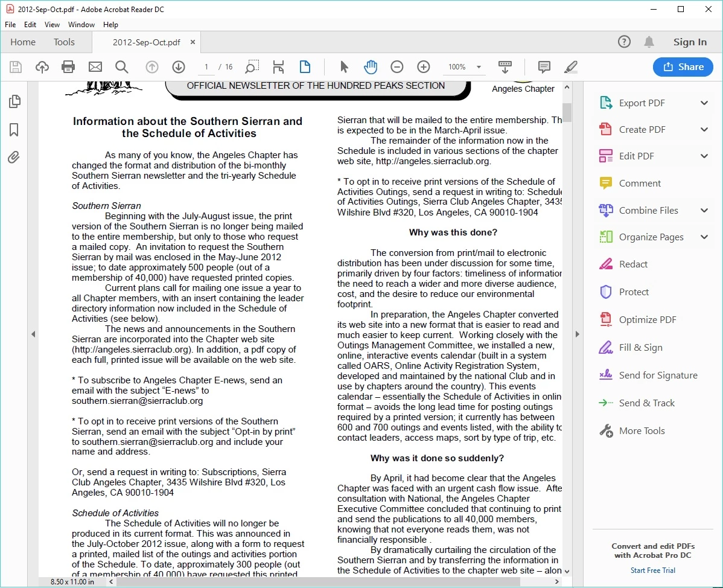
Task: Open the Window menu
Action: point(81,24)
